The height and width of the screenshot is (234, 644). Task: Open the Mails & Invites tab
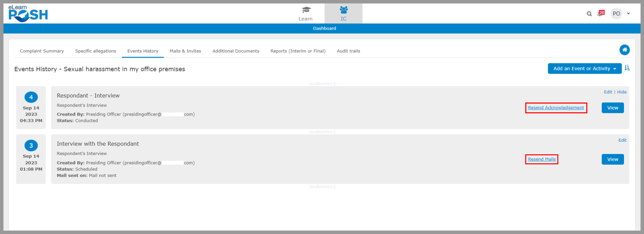[185, 51]
